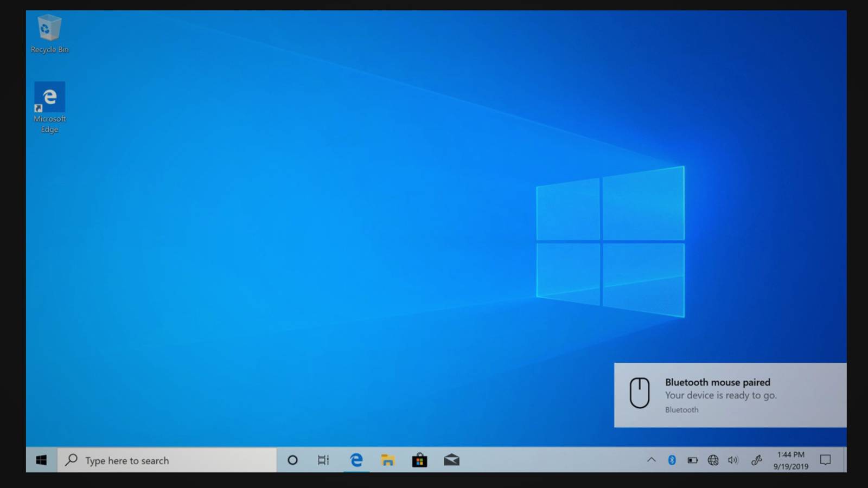This screenshot has width=868, height=488.
Task: Click the Bluetooth tray icon
Action: 672,460
